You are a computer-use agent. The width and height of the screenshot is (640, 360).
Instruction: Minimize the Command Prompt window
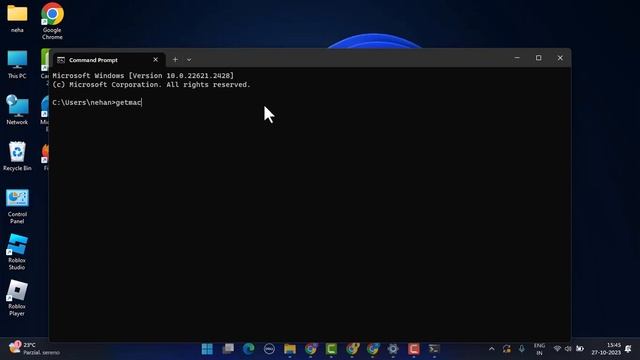(517, 58)
